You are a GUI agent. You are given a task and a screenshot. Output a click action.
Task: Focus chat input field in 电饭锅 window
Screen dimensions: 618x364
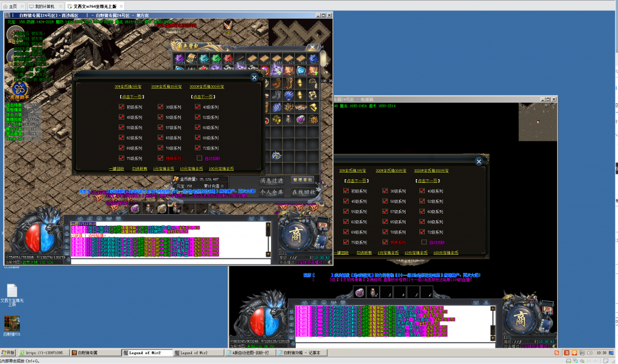point(394,345)
